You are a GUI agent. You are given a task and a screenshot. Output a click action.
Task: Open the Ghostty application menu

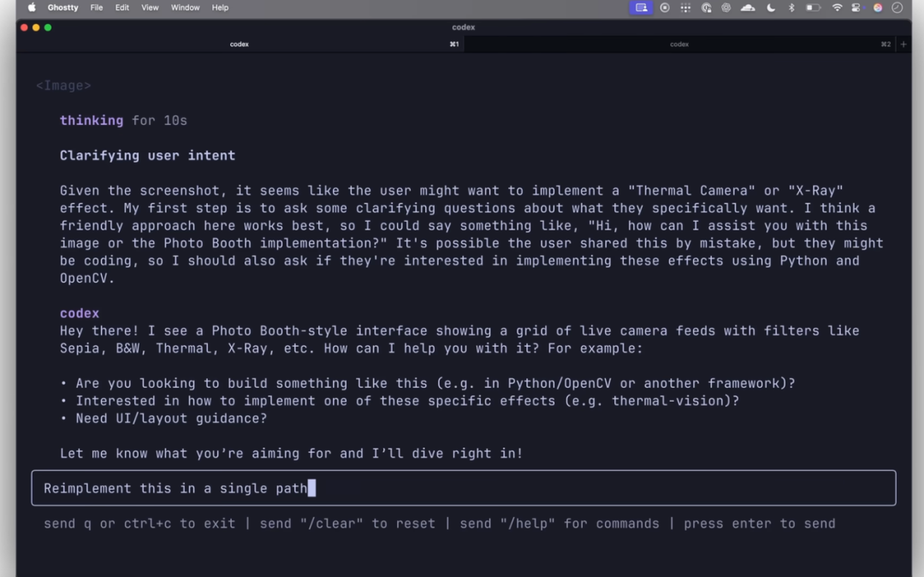click(62, 8)
